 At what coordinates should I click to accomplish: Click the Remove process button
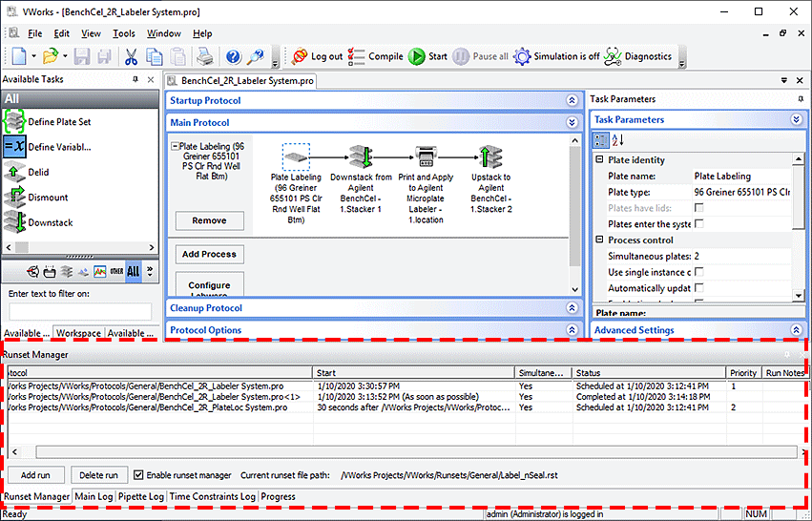click(x=209, y=220)
